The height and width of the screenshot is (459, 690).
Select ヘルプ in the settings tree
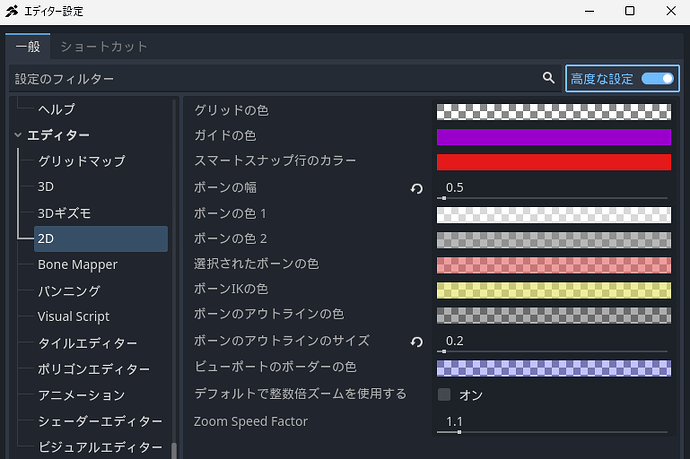56,109
